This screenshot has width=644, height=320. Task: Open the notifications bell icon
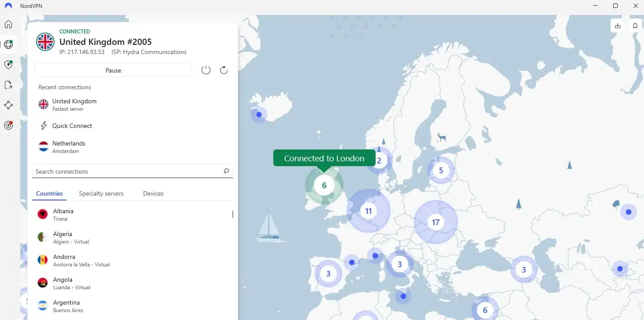pos(635,25)
